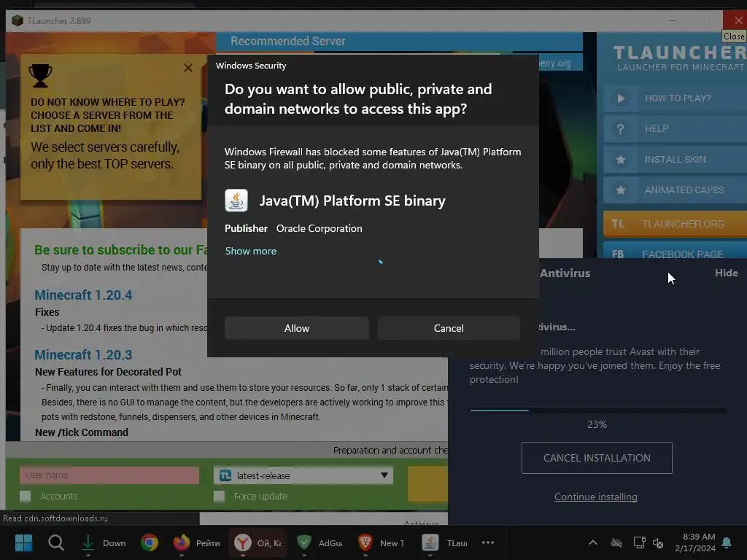Expand hidden system tray icons
Screen dimensions: 747x560
[x=593, y=542]
